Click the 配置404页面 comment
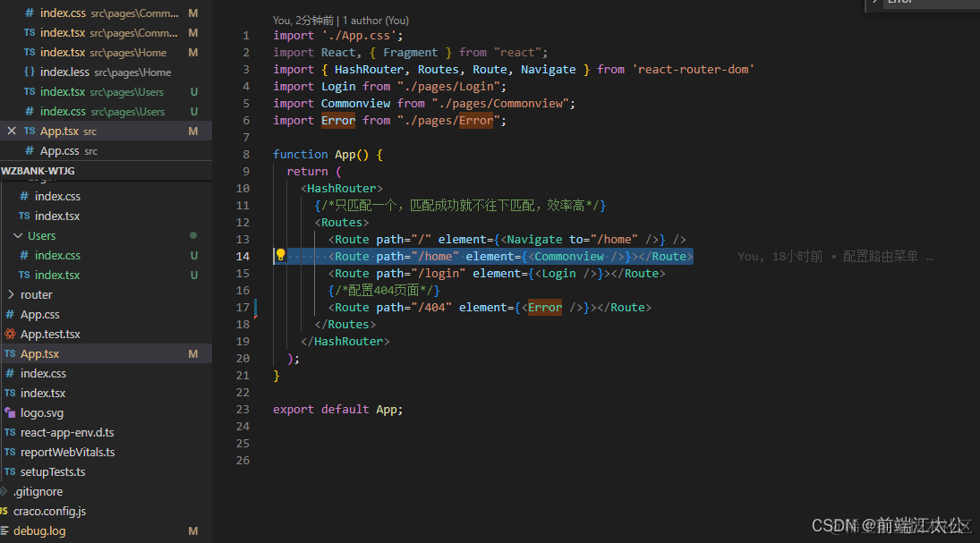Image resolution: width=980 pixels, height=543 pixels. click(384, 290)
